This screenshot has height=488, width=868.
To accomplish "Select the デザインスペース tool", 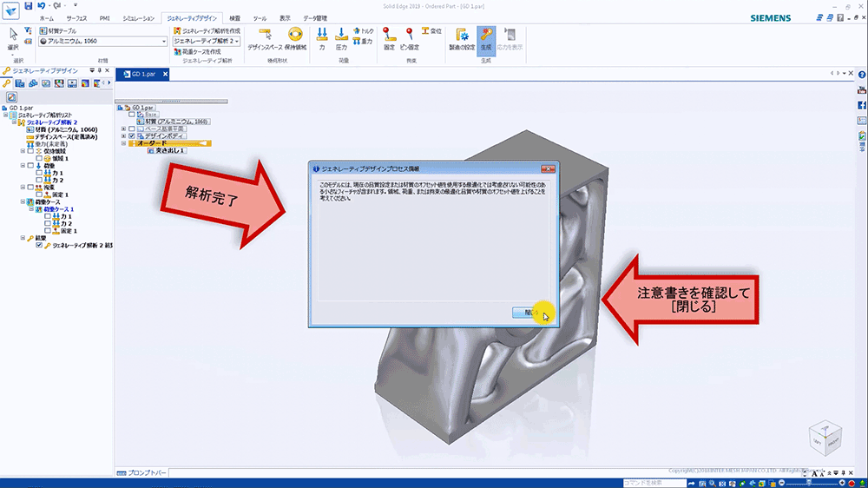I will 265,39.
